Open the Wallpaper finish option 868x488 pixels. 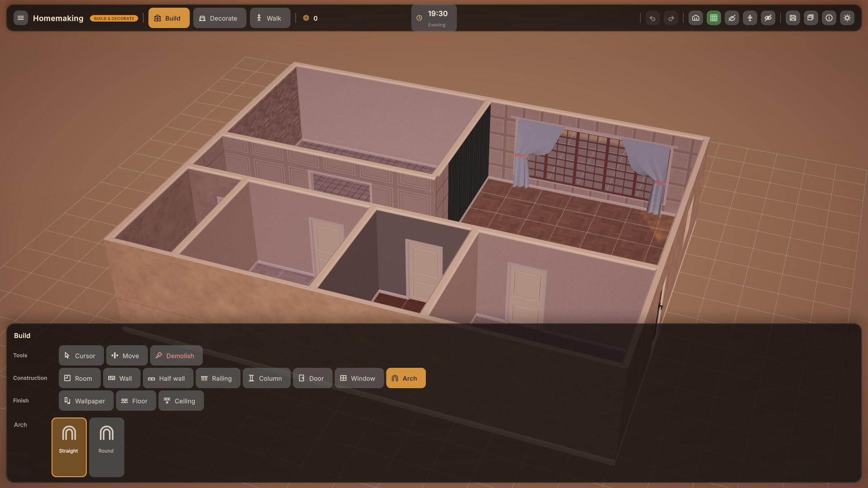point(86,401)
